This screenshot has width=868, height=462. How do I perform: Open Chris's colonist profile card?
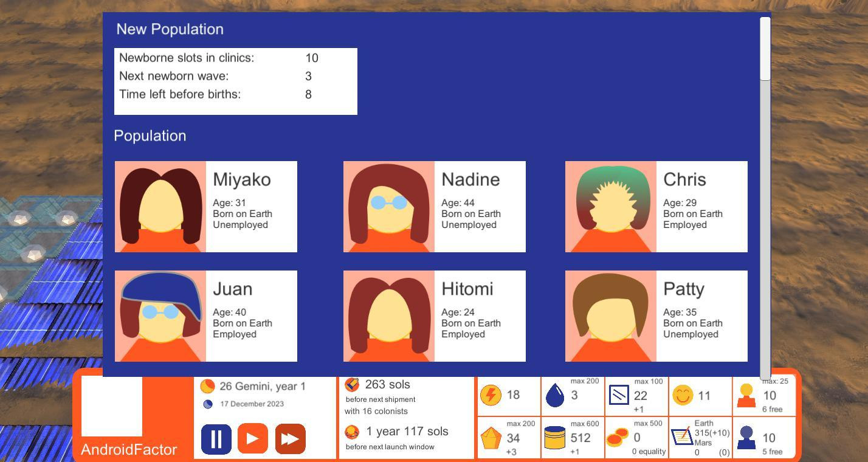click(656, 207)
